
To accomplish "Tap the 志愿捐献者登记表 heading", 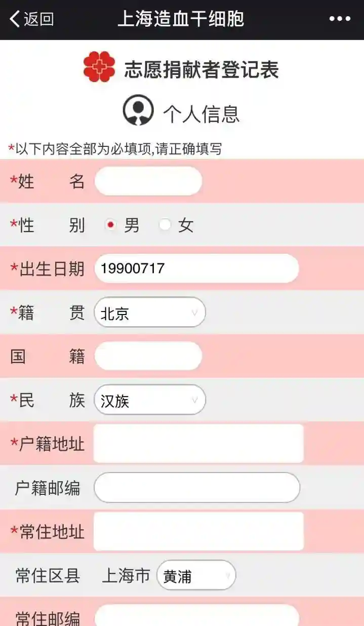I will 201,70.
